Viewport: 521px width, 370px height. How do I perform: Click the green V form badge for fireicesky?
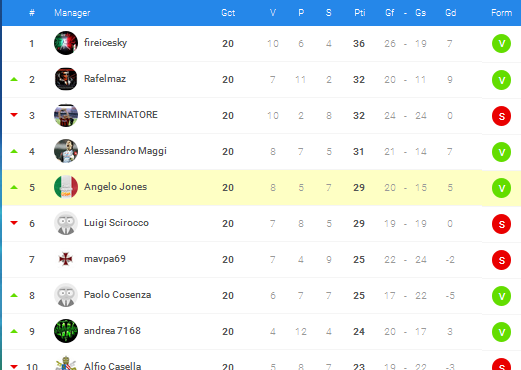pyautogui.click(x=501, y=44)
